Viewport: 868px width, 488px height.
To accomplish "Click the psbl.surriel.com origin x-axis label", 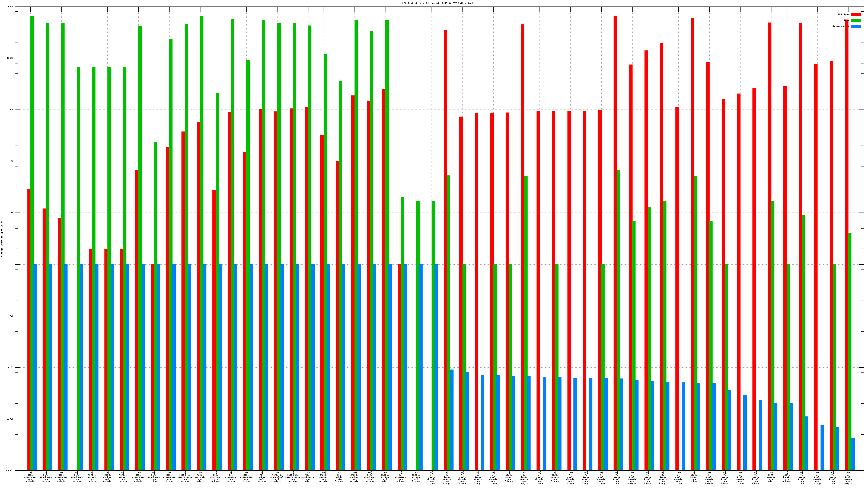I will pos(200,477).
